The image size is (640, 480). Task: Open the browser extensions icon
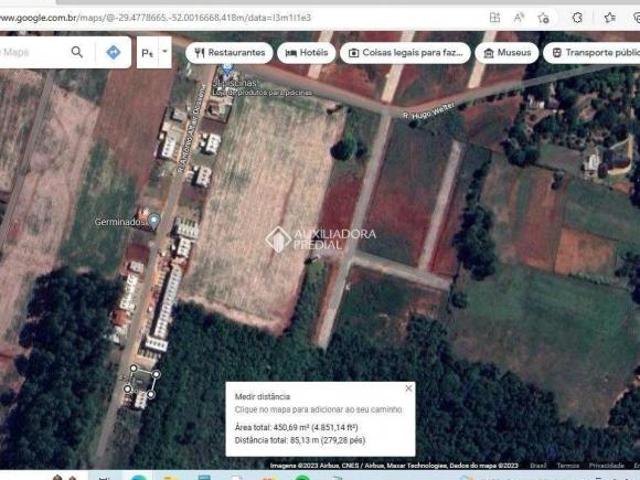pyautogui.click(x=577, y=17)
